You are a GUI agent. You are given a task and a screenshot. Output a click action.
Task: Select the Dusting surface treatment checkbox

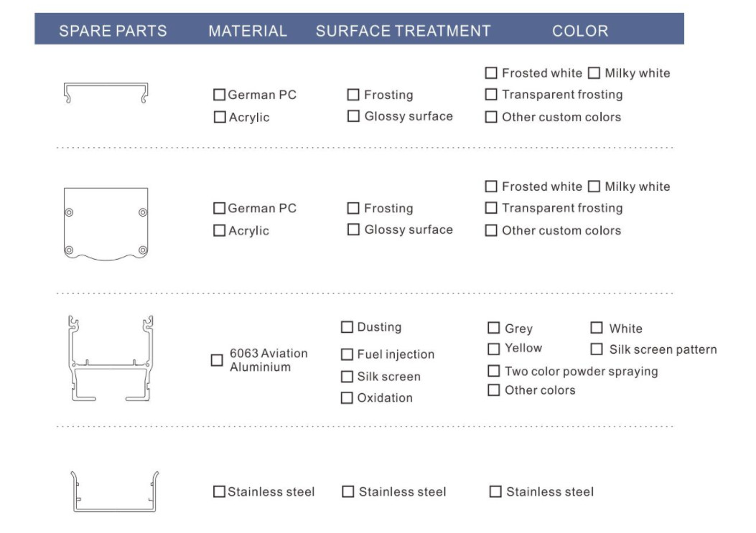pos(347,327)
